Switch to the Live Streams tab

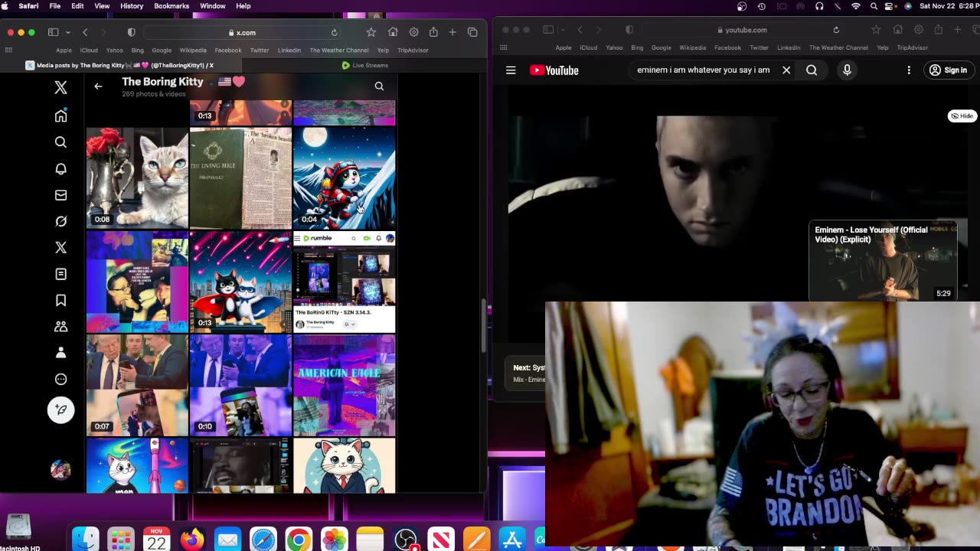[x=364, y=66]
